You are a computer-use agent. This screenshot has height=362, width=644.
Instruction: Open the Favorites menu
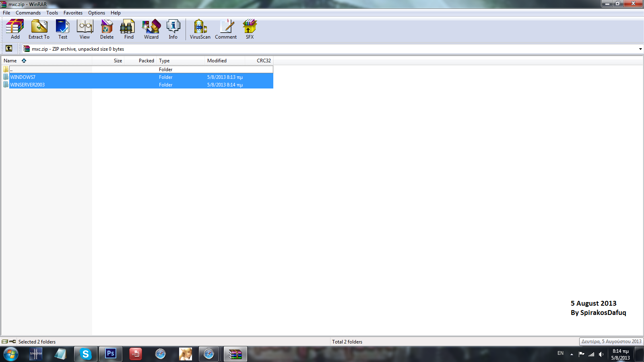73,13
